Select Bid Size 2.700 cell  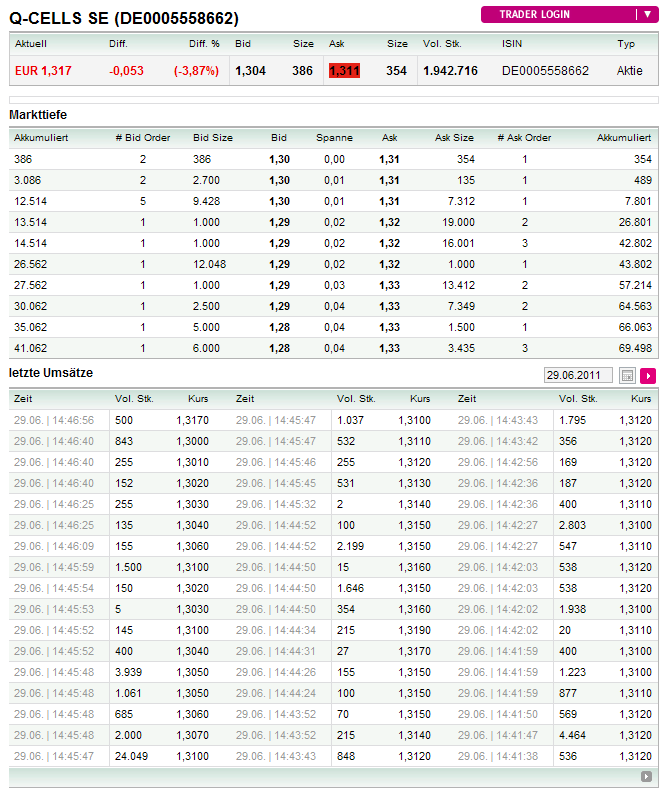pyautogui.click(x=206, y=180)
